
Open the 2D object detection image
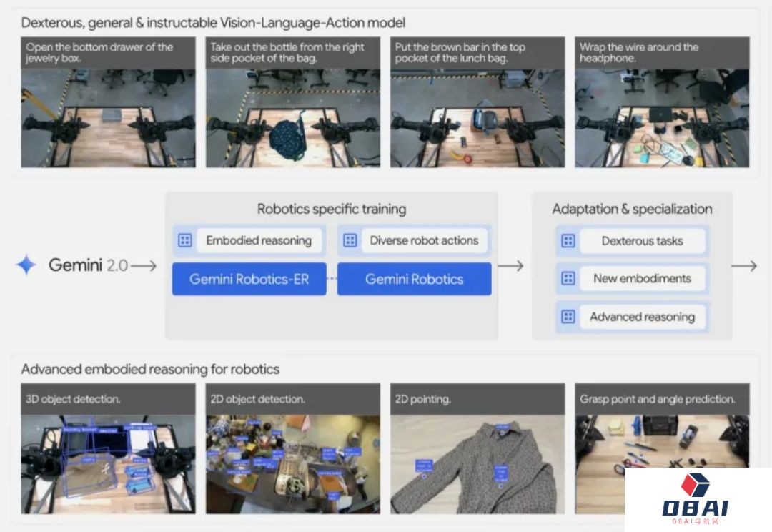293,464
